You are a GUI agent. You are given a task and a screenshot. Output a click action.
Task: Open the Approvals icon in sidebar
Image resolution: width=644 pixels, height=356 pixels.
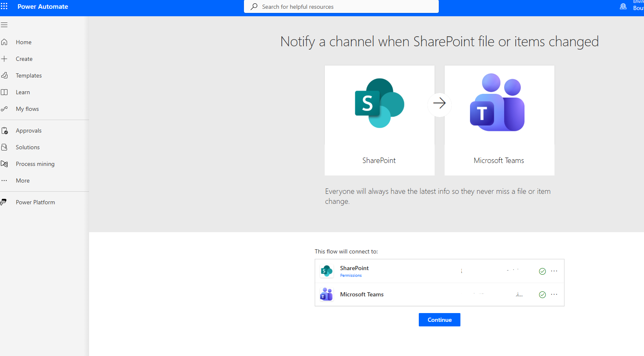pyautogui.click(x=4, y=130)
